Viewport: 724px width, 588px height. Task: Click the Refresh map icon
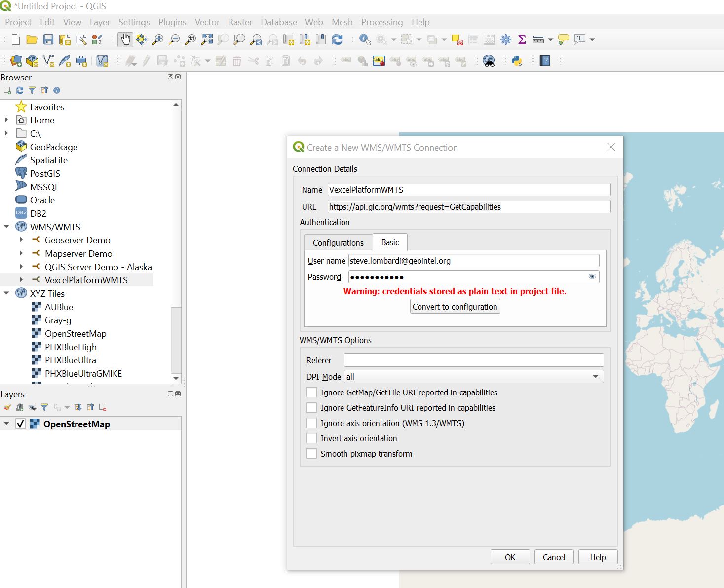click(337, 39)
